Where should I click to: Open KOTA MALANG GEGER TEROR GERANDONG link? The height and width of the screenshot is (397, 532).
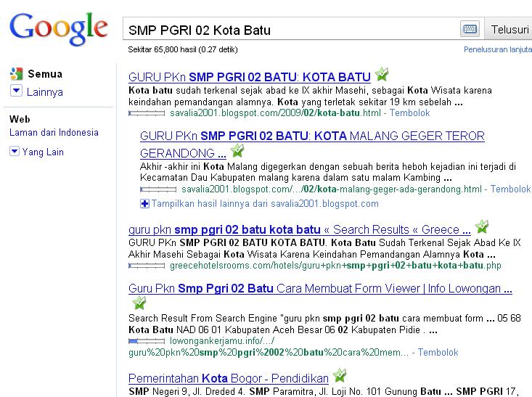tap(312, 144)
